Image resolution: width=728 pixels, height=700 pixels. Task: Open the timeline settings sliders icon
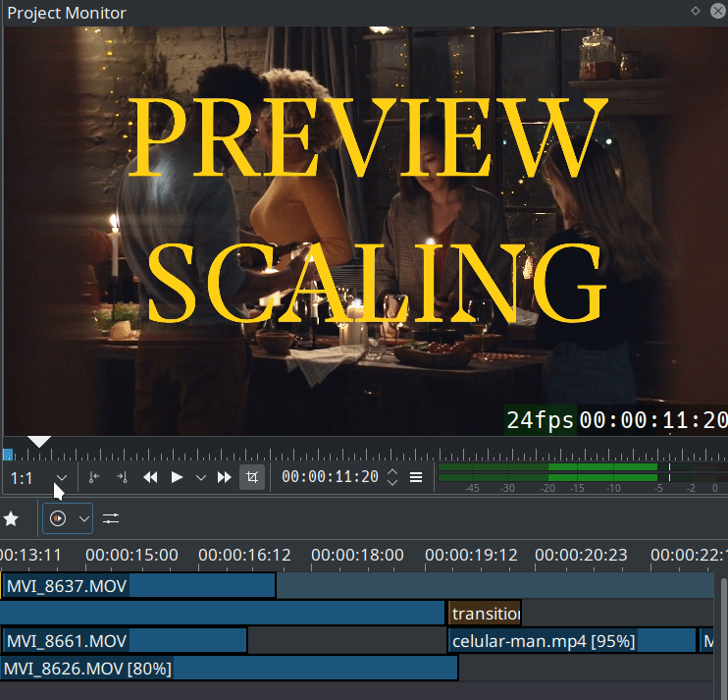(x=111, y=518)
